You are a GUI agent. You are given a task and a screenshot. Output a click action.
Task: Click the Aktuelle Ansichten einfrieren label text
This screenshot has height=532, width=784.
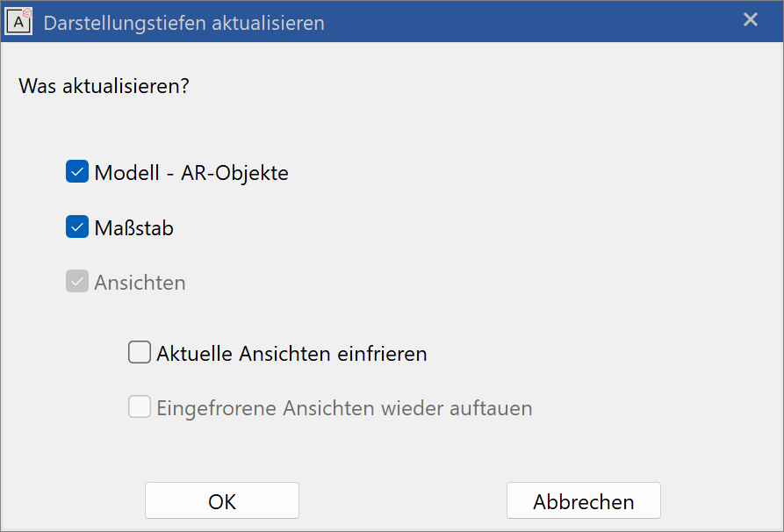coord(292,354)
